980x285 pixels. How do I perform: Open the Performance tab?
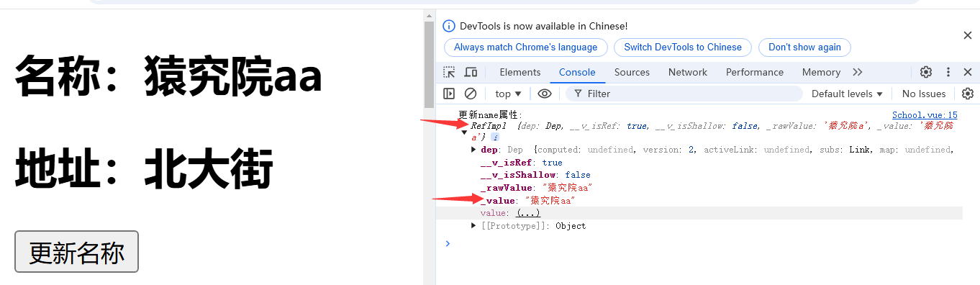pyautogui.click(x=755, y=72)
